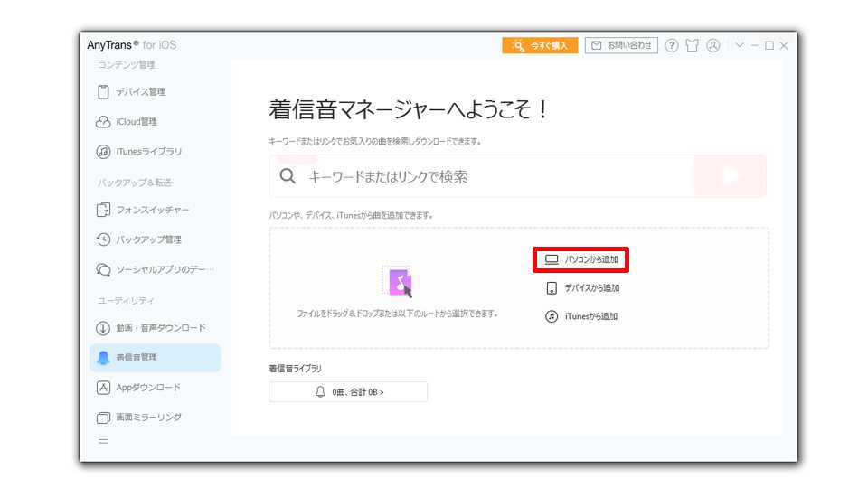Open ringtone library 0曲、合計 0B
This screenshot has height=488, width=868.
click(x=348, y=391)
